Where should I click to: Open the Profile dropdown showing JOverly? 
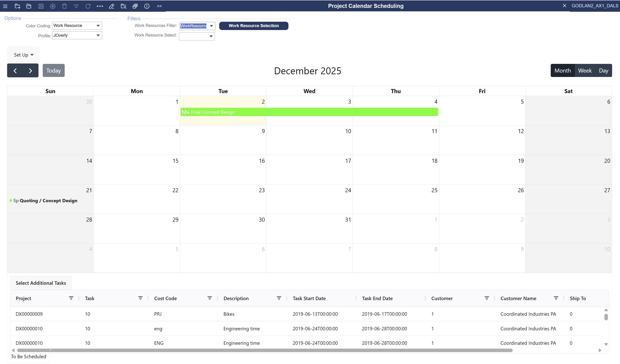[77, 35]
